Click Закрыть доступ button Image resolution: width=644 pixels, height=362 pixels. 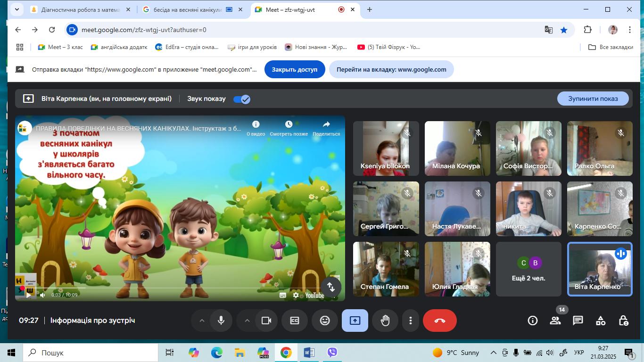(295, 69)
